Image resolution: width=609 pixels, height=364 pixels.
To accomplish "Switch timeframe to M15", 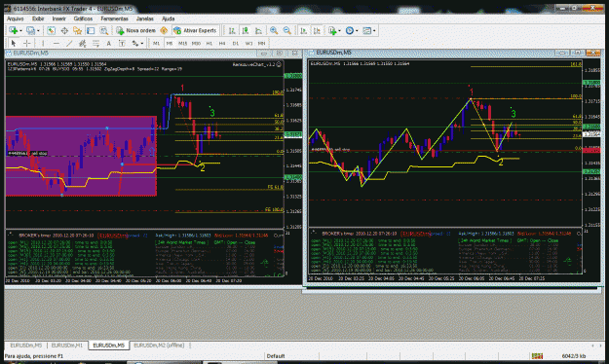I will (182, 43).
